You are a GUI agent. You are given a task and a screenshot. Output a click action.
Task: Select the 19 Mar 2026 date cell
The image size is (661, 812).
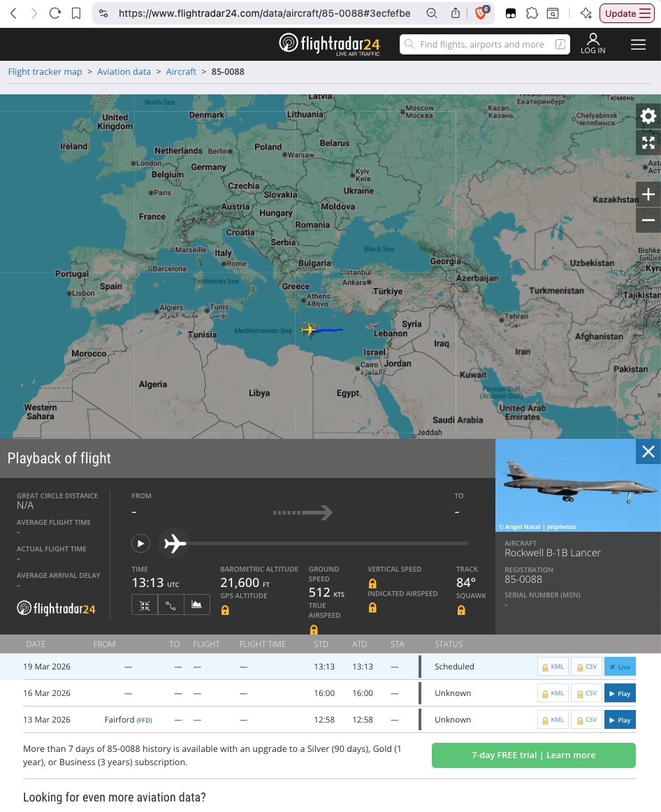click(47, 667)
